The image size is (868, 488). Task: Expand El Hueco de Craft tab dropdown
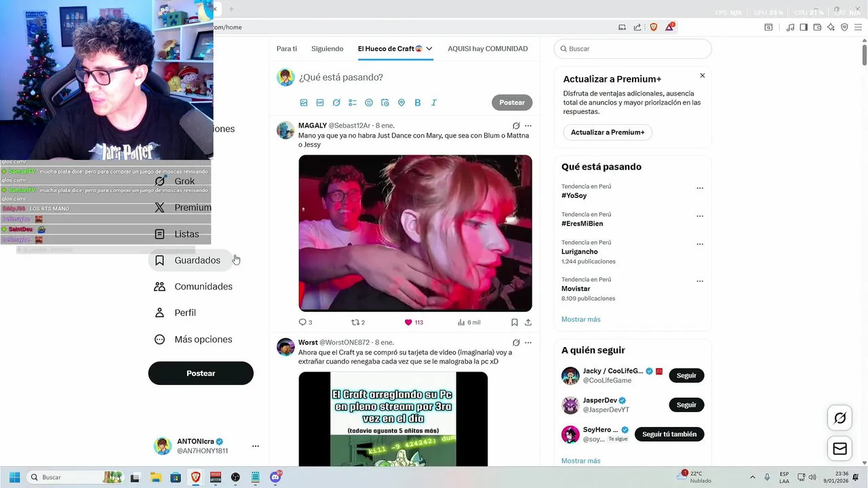click(x=429, y=49)
